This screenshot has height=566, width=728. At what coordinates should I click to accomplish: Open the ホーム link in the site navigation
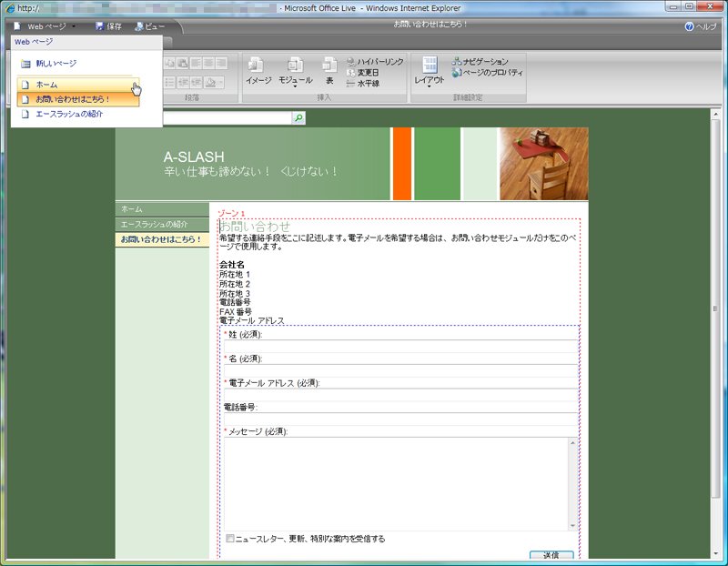click(162, 209)
